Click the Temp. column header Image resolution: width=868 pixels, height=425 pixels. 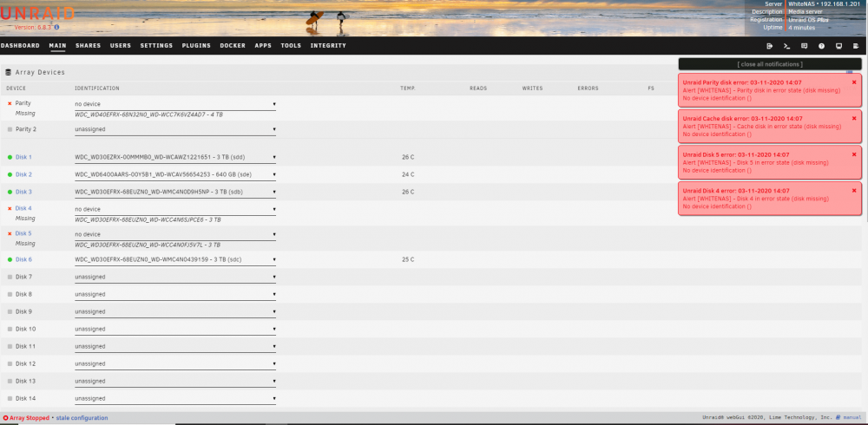tap(408, 88)
